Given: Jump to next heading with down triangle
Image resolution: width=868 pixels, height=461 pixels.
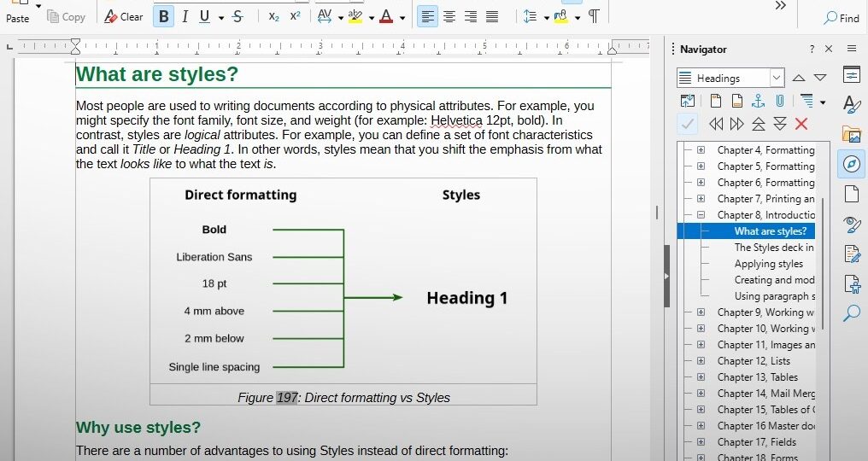Looking at the screenshot, I should (x=820, y=78).
